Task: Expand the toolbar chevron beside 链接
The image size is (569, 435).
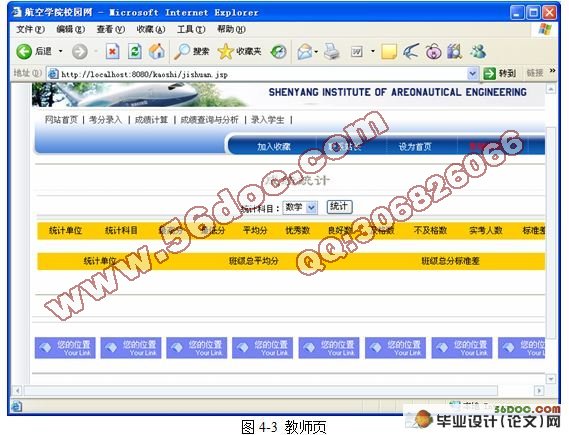Action: coord(552,70)
